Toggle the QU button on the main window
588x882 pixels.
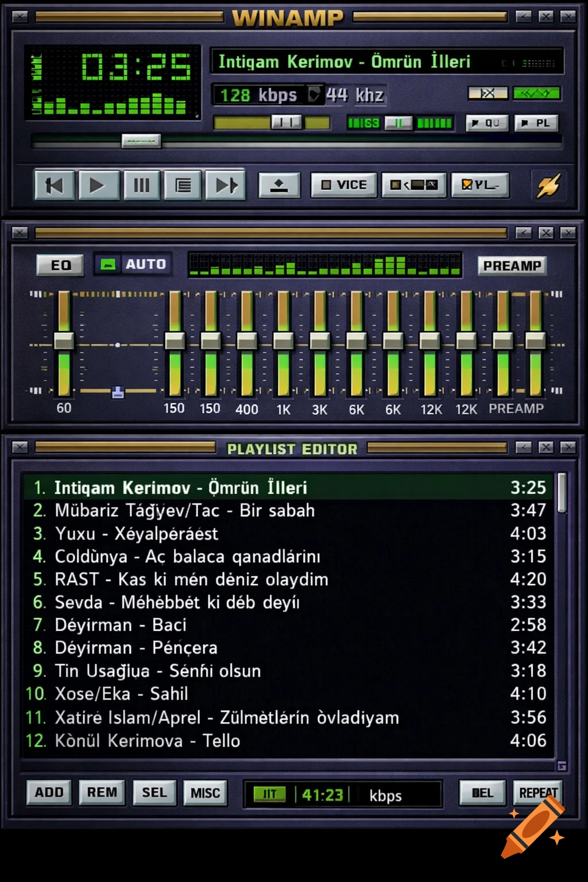coord(486,122)
